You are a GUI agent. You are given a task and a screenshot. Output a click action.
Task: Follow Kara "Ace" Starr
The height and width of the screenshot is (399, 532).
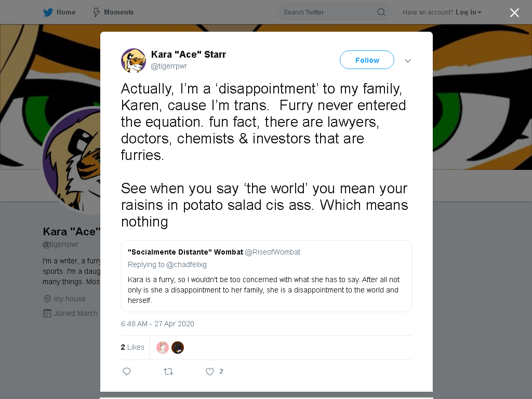(367, 60)
